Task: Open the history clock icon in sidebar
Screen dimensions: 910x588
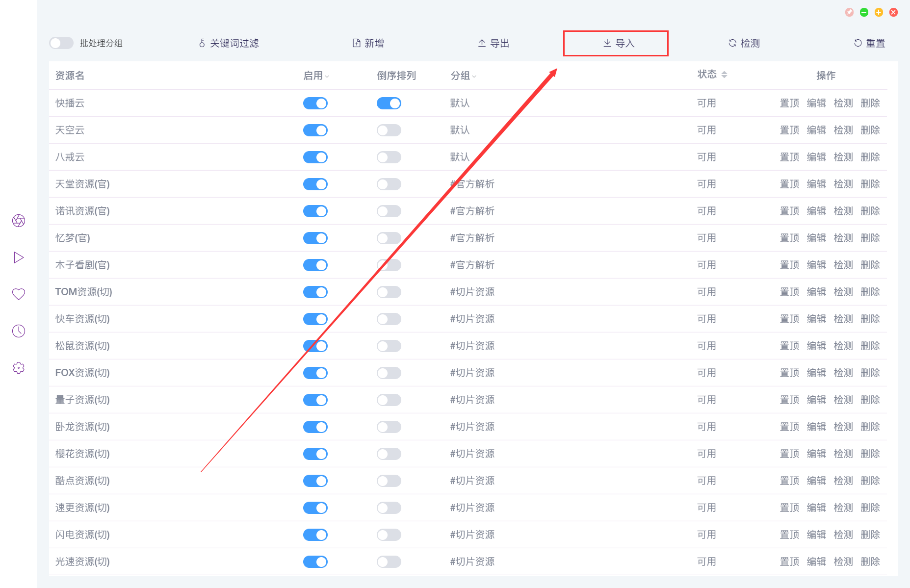Action: 18,331
